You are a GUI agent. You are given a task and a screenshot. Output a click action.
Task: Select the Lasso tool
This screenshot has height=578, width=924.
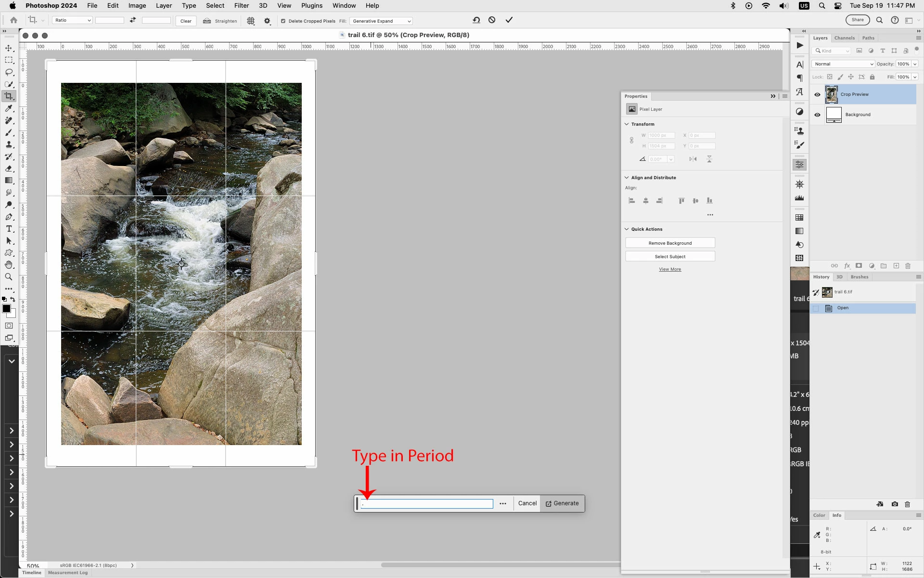(x=9, y=72)
